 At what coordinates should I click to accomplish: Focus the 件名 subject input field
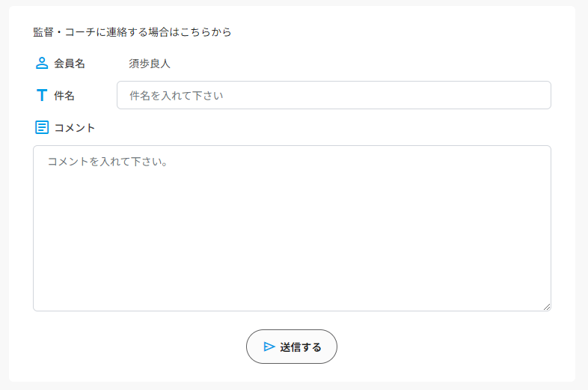pos(334,95)
